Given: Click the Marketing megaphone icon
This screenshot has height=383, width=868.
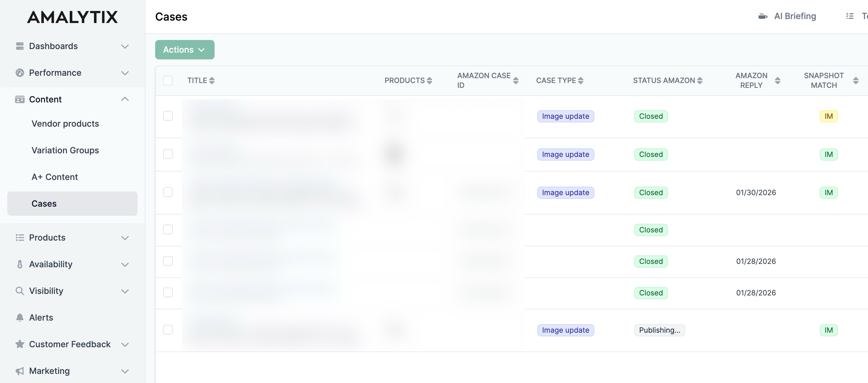Looking at the screenshot, I should (19, 371).
